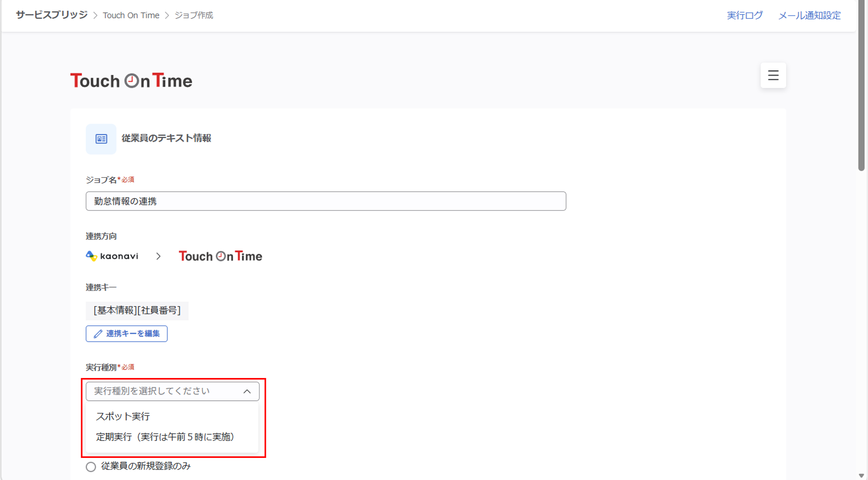868x480 pixels.
Task: Focus the ジョブ名 input field
Action: click(326, 201)
